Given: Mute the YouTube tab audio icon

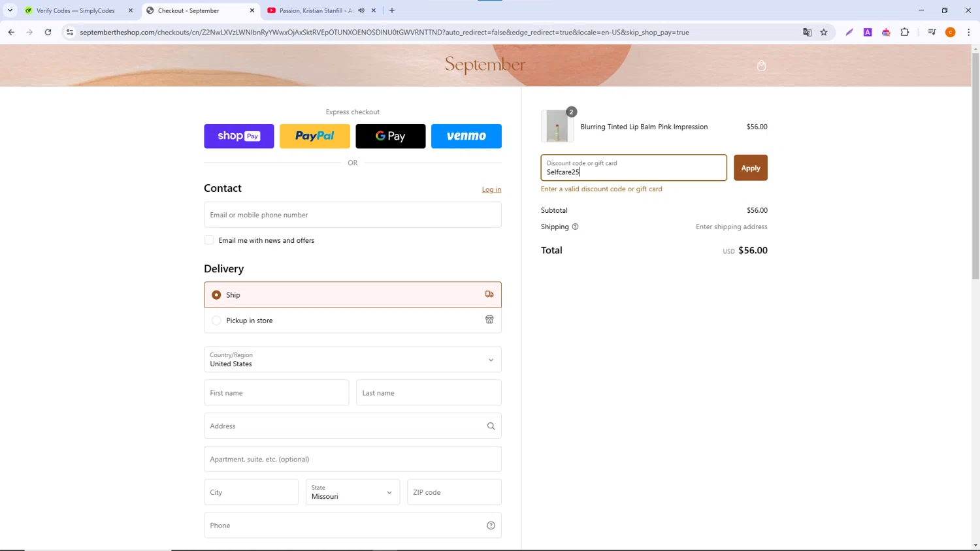Looking at the screenshot, I should pos(361,10).
